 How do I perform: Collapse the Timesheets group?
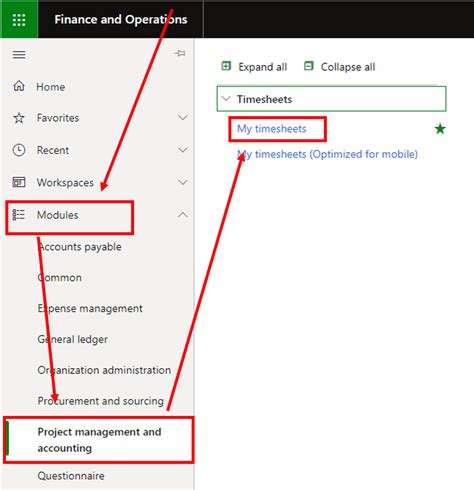[x=227, y=99]
